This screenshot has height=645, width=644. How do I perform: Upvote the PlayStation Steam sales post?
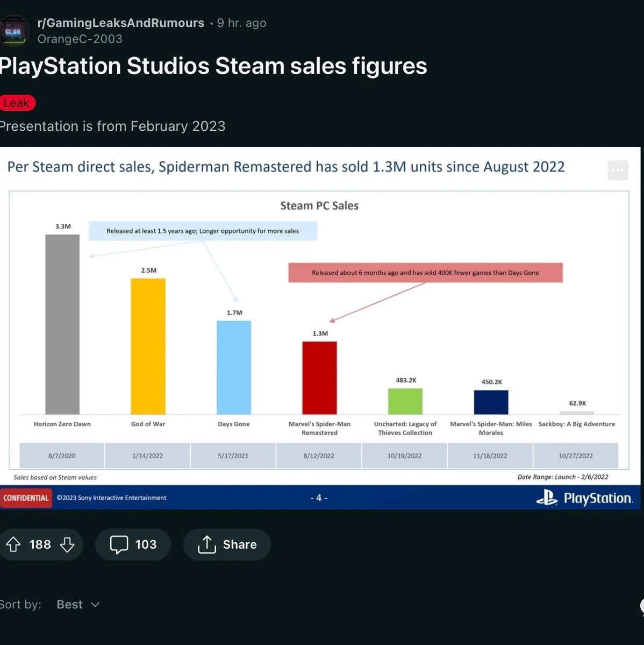(13, 544)
